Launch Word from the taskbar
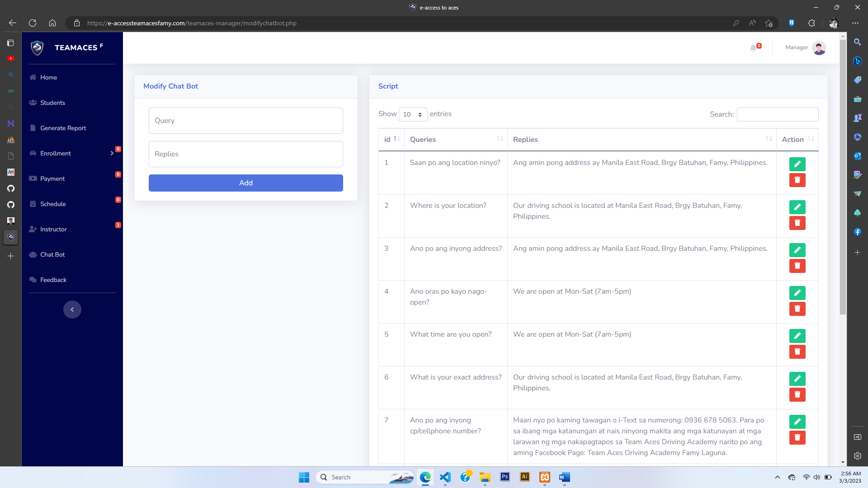The width and height of the screenshot is (868, 488). [x=564, y=477]
